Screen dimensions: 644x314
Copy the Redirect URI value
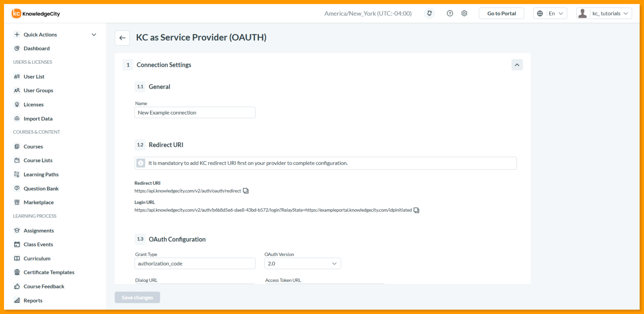coord(246,191)
